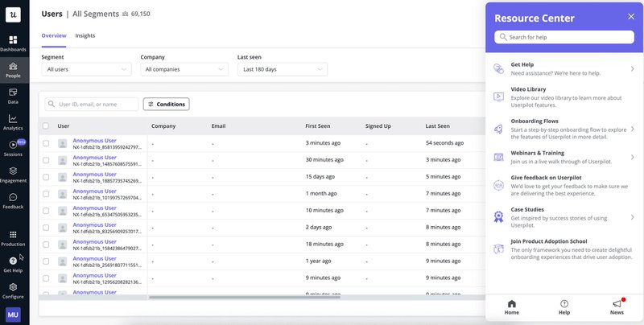Sort by the Last Seen column header
Image resolution: width=644 pixels, height=325 pixels.
click(437, 126)
